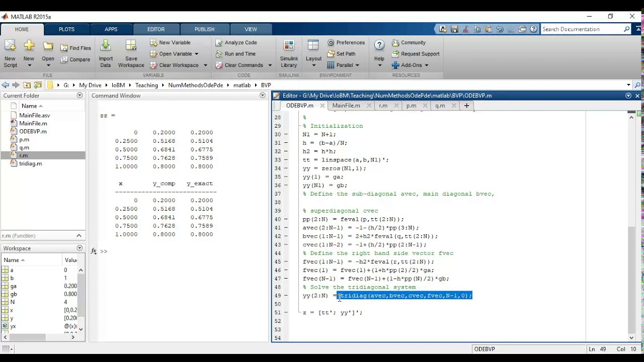Viewport: 644px width, 362px height.
Task: Click the New Script icon
Action: tap(10, 46)
